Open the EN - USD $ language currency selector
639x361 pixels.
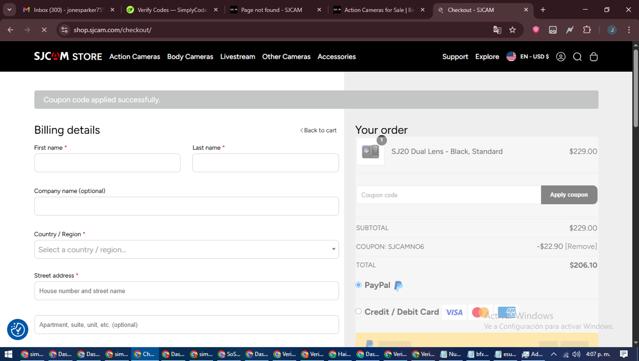point(528,57)
